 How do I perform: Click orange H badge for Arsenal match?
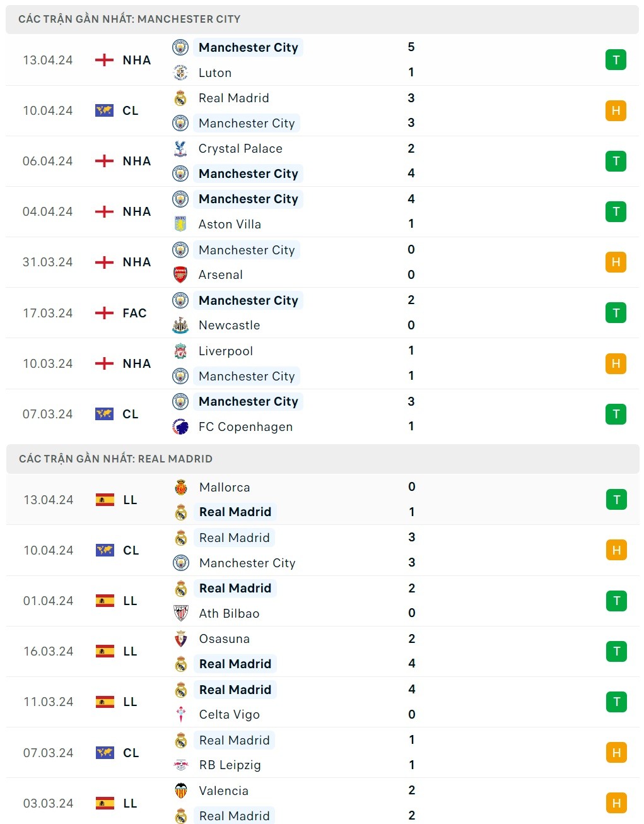[616, 262]
